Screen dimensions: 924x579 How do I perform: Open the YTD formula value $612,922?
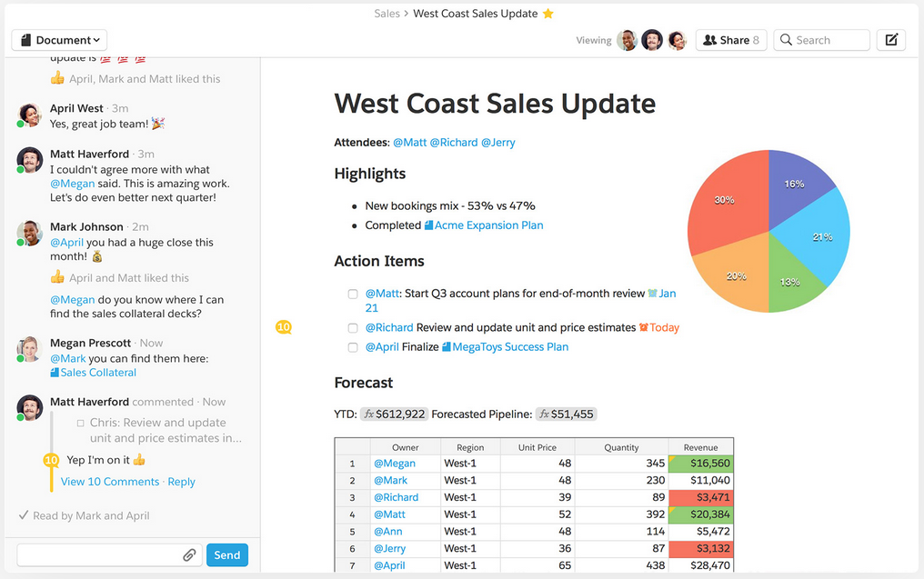394,414
